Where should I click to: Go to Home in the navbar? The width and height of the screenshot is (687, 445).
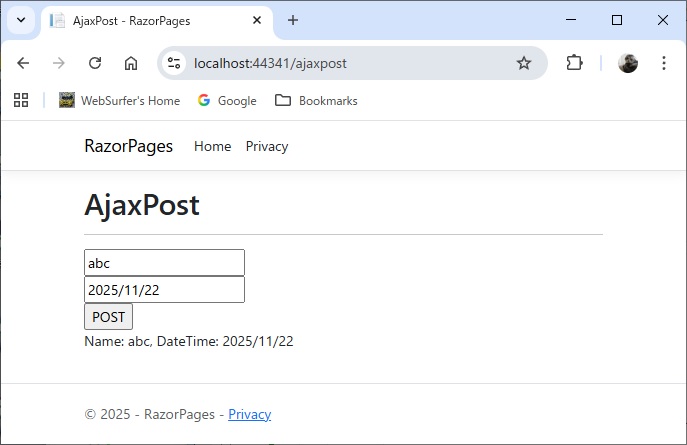point(212,146)
